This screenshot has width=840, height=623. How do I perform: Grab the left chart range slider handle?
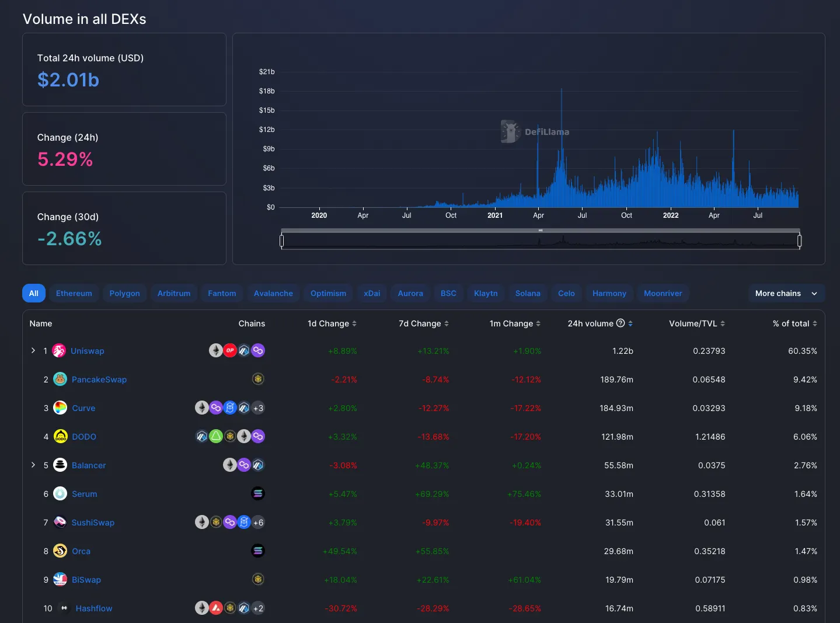click(x=282, y=241)
